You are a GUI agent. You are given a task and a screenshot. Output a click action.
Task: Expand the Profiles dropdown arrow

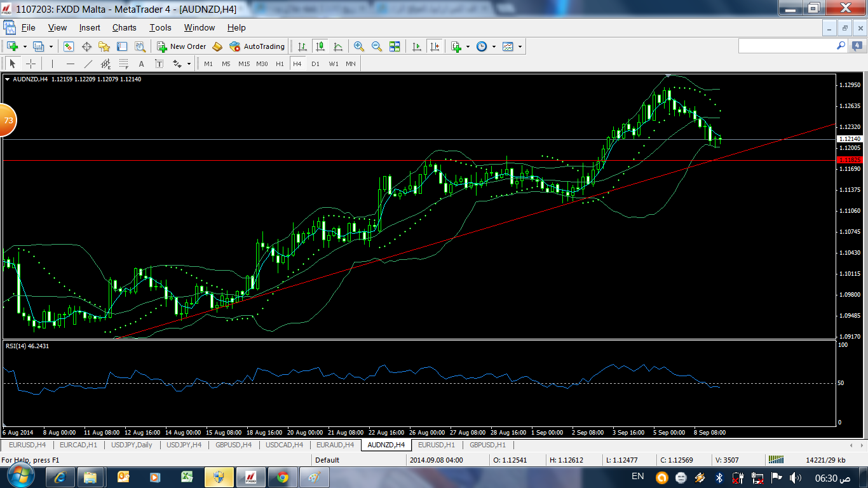[x=51, y=46]
